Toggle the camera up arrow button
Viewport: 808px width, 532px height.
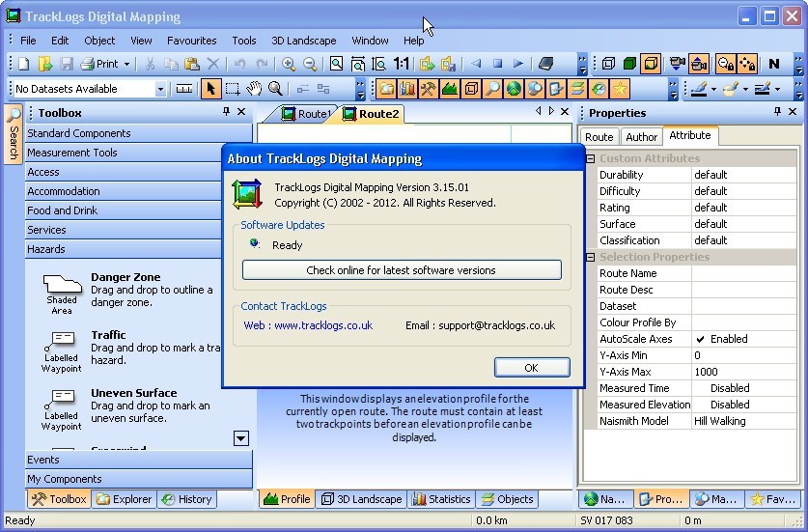pyautogui.click(x=699, y=64)
